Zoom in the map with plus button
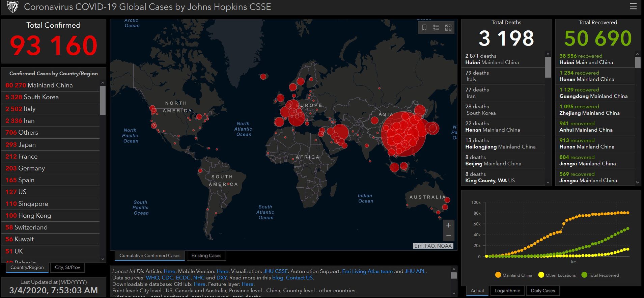Viewport: 644px width, 298px height. pyautogui.click(x=449, y=225)
